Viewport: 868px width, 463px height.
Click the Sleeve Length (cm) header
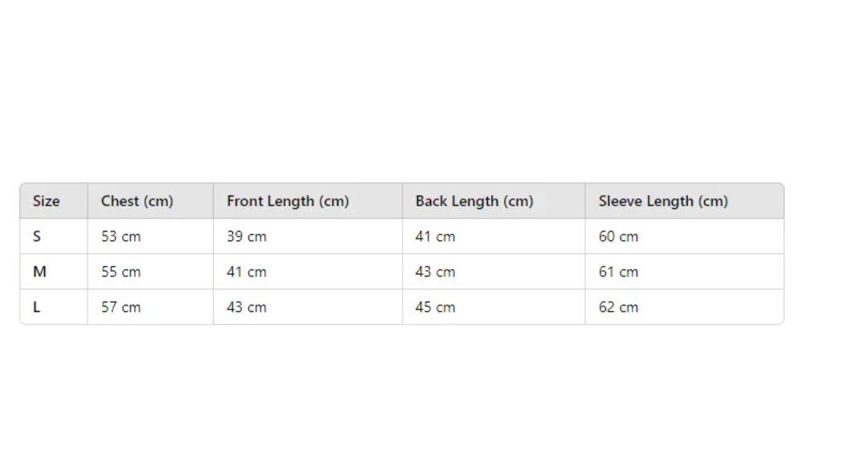coord(685,201)
